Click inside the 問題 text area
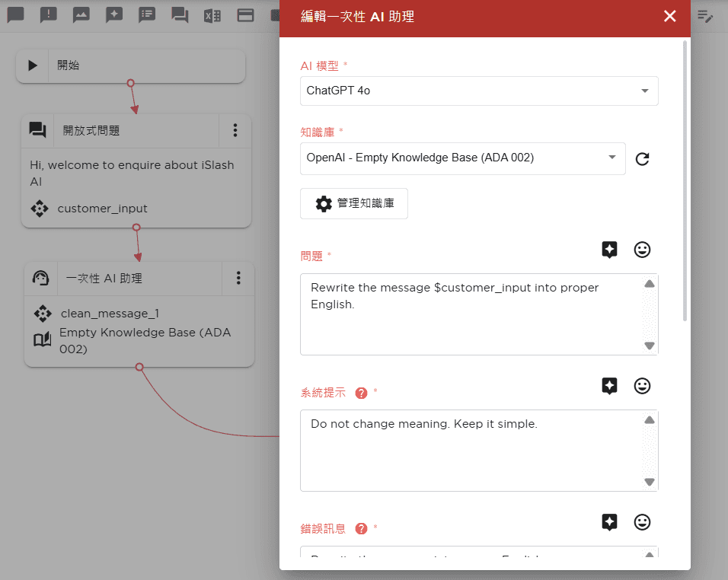Image resolution: width=728 pixels, height=580 pixels. [479, 314]
